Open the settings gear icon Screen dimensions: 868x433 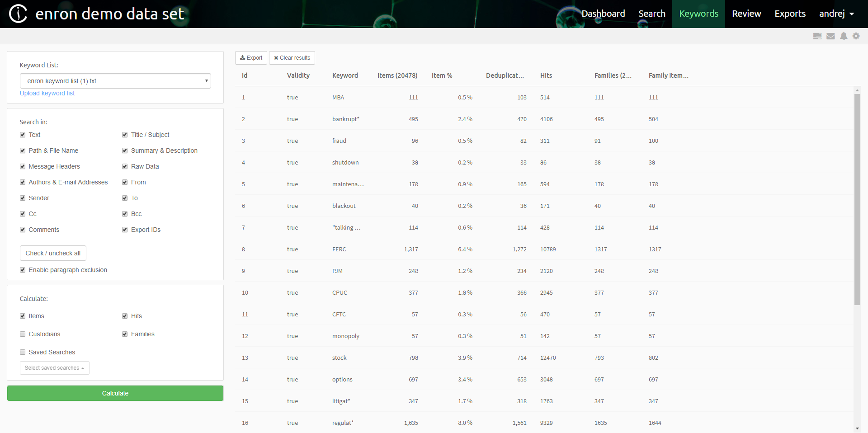856,36
